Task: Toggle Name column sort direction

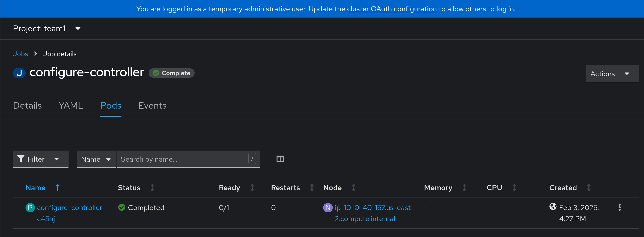Action: pyautogui.click(x=42, y=188)
